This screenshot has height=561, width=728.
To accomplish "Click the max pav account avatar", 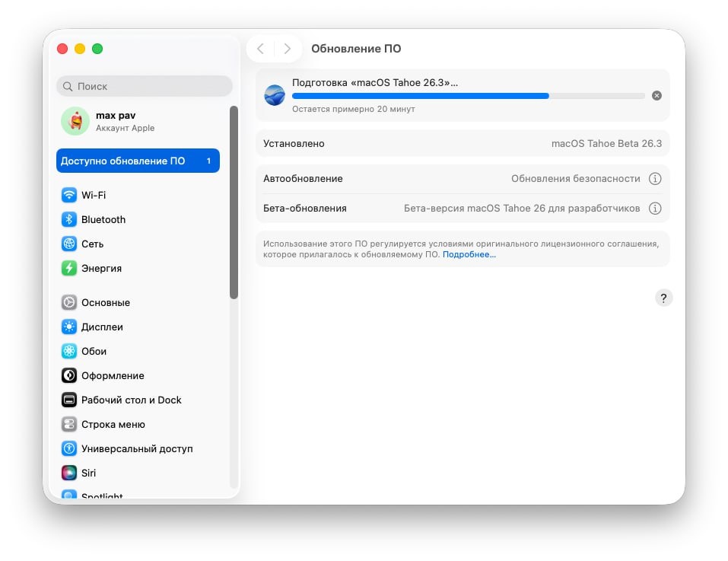I will 75,121.
